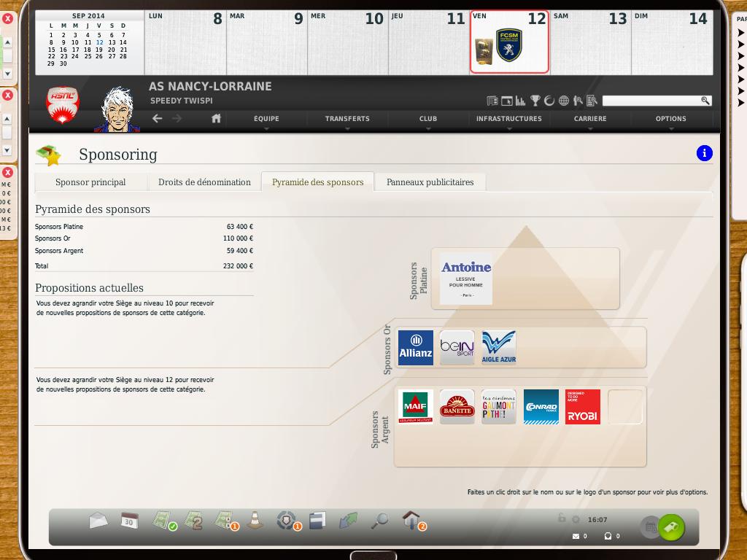
Task: Open the magnifying glass in bottom bar
Action: [x=379, y=520]
